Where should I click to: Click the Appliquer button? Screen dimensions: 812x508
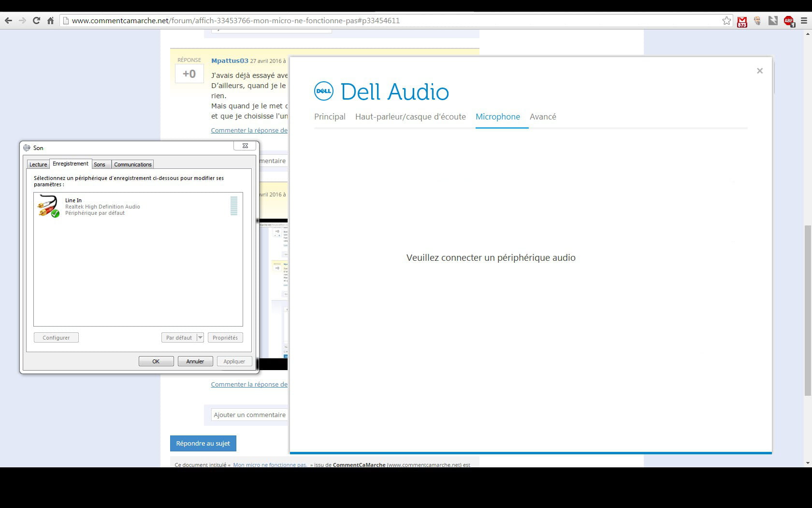click(234, 361)
